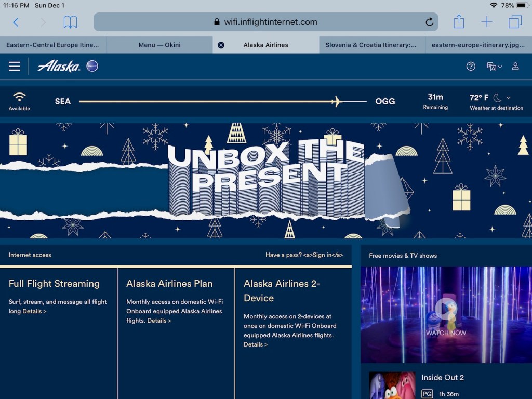Go back with Safari back arrow

coord(16,22)
